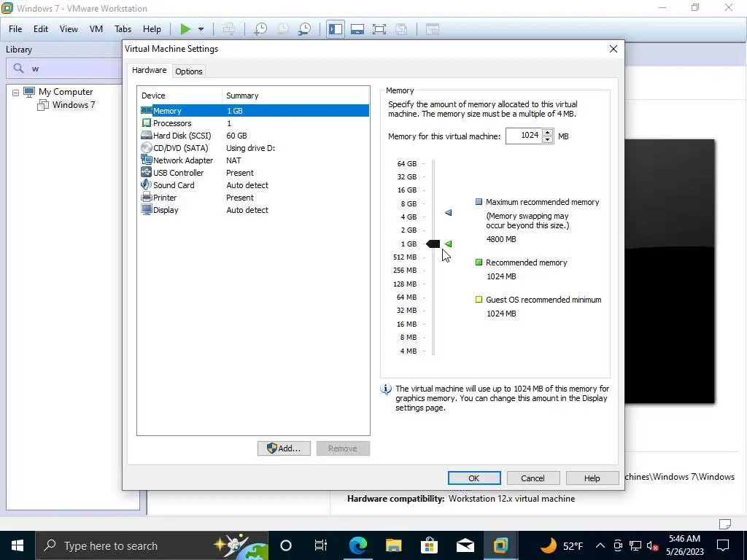The width and height of the screenshot is (747, 560).
Task: Select the Processors device row
Action: pos(255,122)
